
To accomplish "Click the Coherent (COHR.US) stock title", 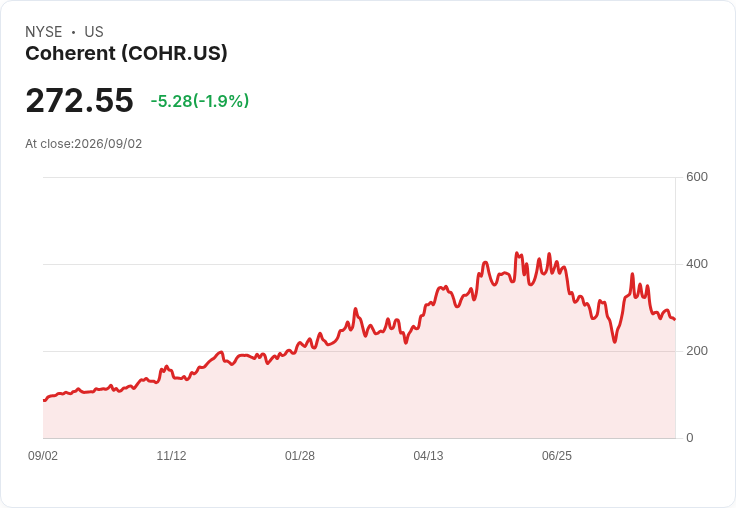I will (x=126, y=53).
